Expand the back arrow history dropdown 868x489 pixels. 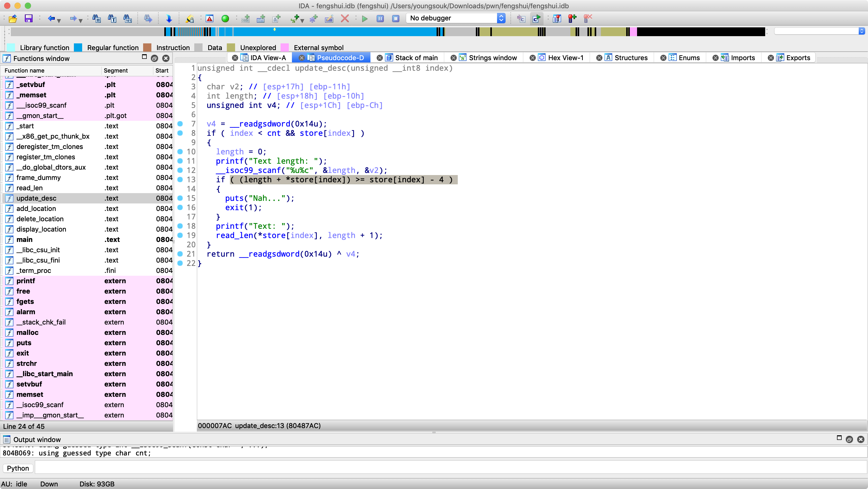[x=59, y=20]
